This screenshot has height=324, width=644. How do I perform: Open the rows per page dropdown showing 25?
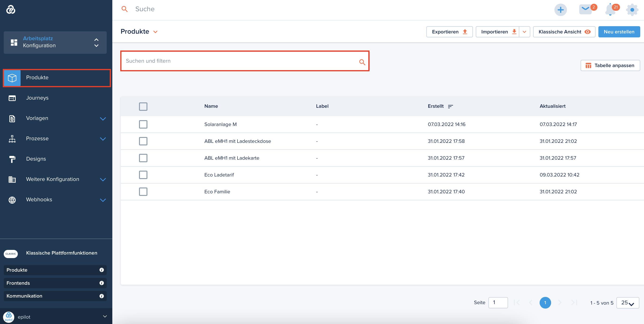pos(628,303)
